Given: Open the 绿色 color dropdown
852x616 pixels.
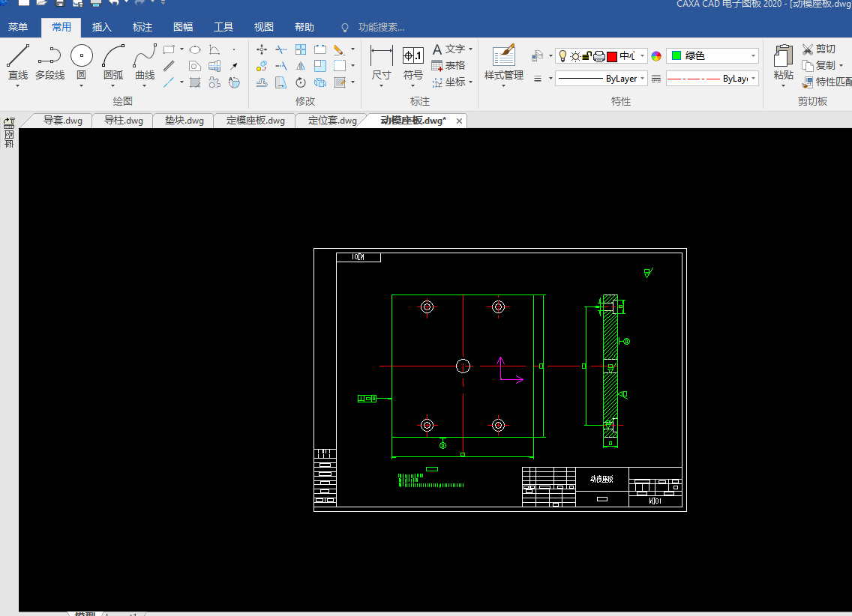Looking at the screenshot, I should click(753, 56).
